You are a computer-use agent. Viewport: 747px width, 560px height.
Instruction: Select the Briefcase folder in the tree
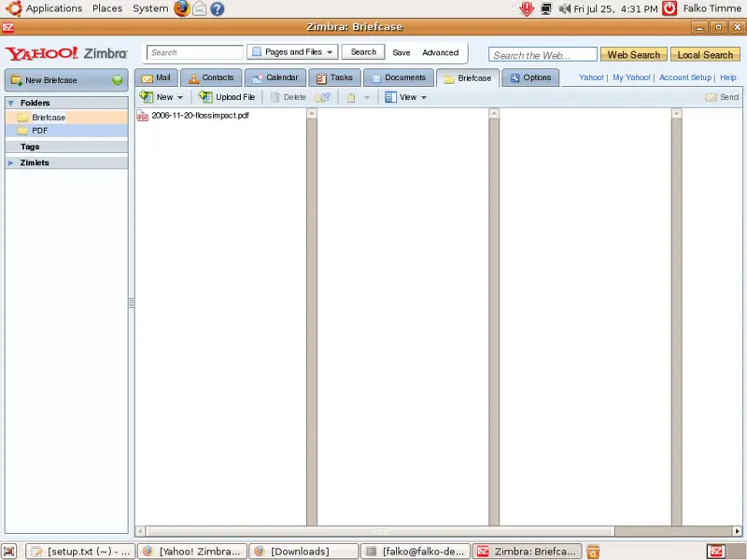click(x=66, y=118)
